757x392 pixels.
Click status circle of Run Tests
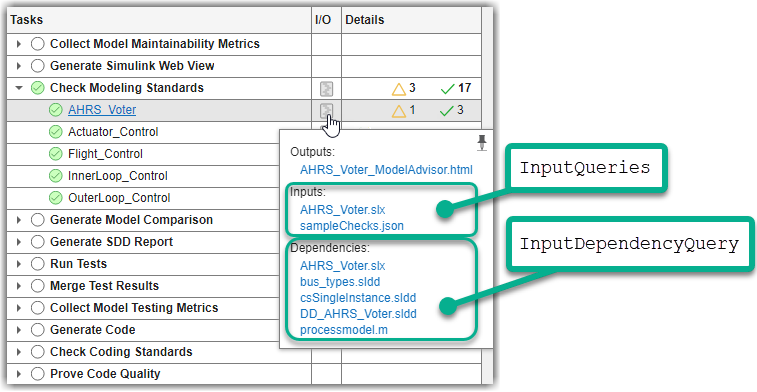point(38,264)
